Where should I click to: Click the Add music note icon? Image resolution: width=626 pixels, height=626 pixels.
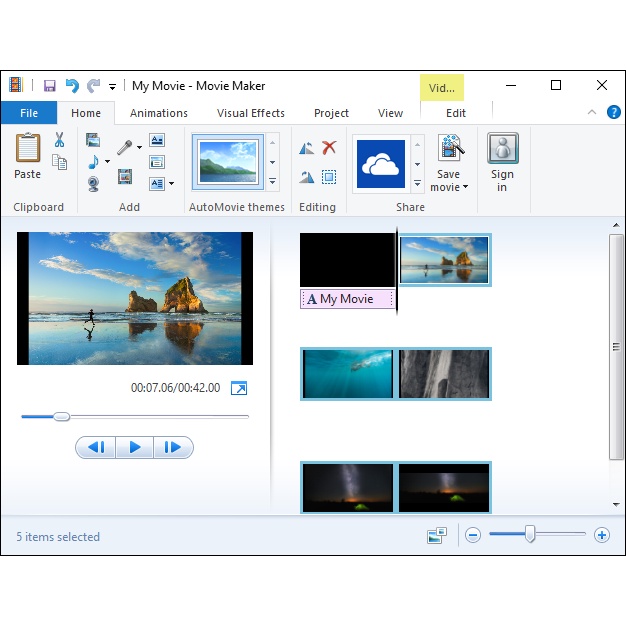pos(93,161)
